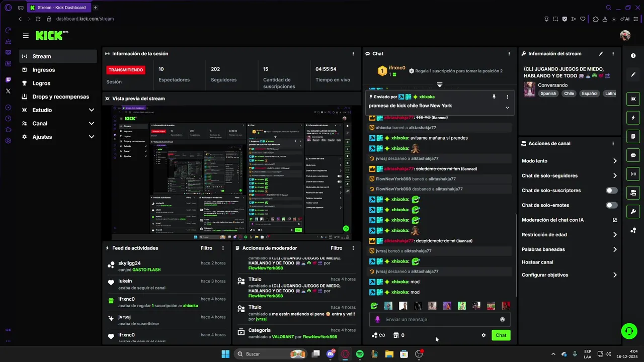Click the Spanish tag
Screen dimensions: 644x362
point(548,94)
